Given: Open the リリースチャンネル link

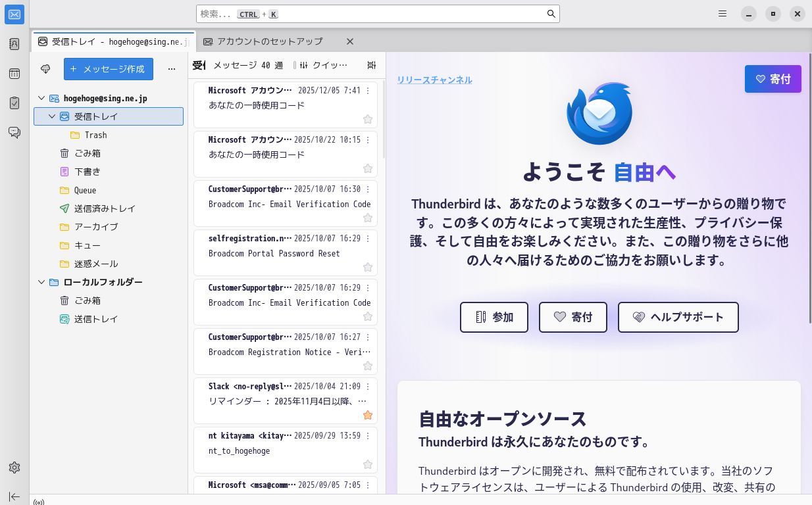Looking at the screenshot, I should 434,80.
